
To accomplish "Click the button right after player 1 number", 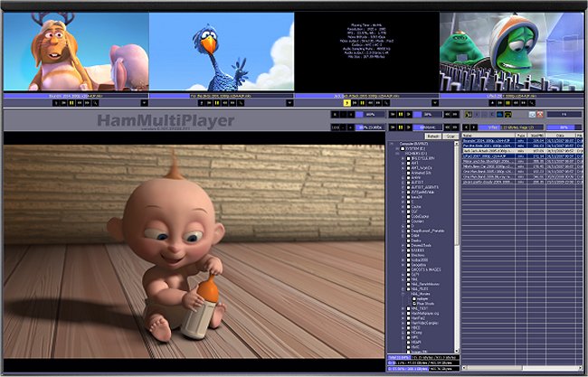I will click(63, 103).
